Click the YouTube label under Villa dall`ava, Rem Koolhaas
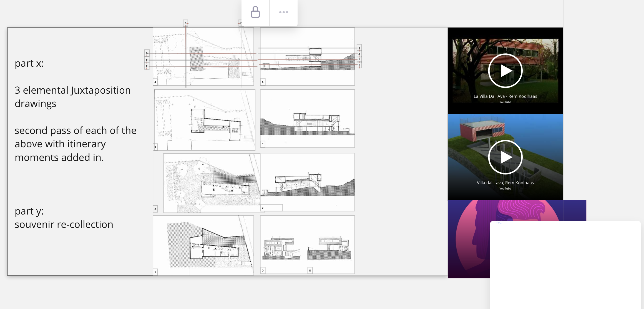 (505, 189)
